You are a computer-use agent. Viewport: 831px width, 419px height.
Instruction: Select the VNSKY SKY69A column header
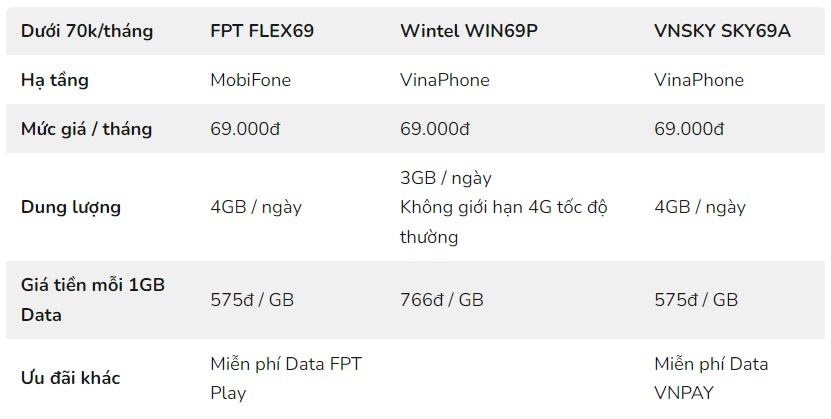(722, 31)
